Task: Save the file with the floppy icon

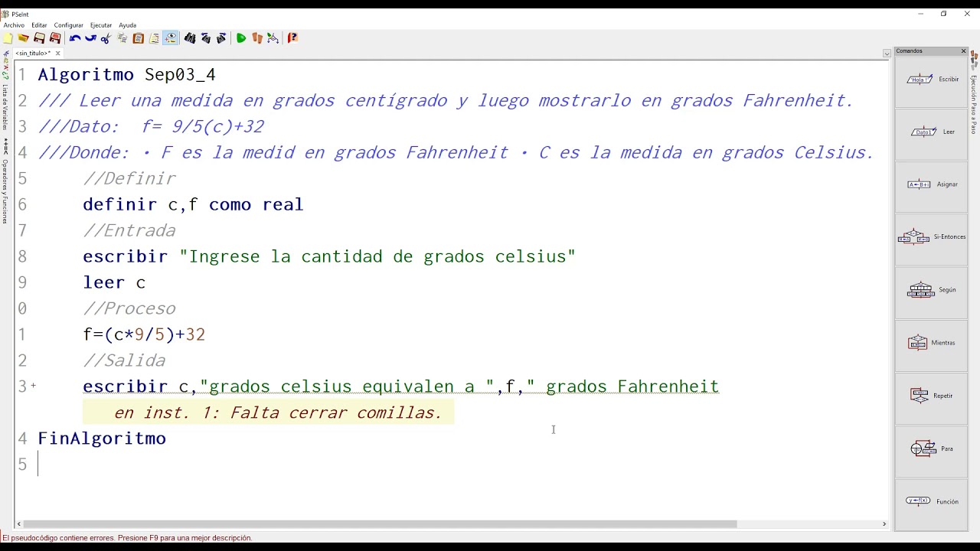Action: 40,38
